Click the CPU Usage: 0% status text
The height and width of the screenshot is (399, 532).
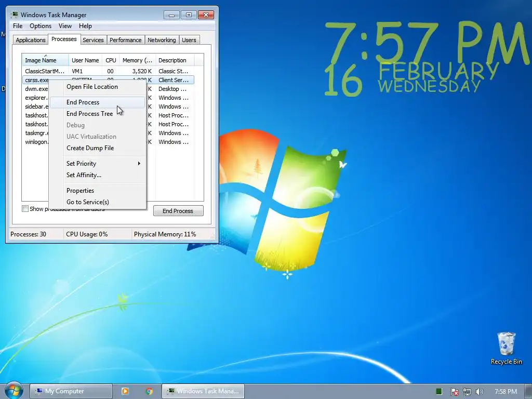coord(87,234)
